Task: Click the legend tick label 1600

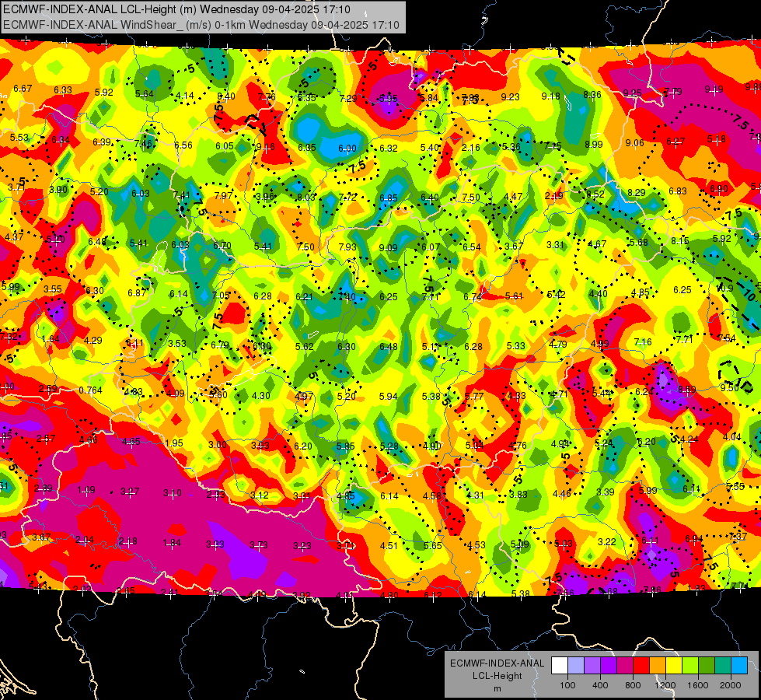Action: coord(698,685)
